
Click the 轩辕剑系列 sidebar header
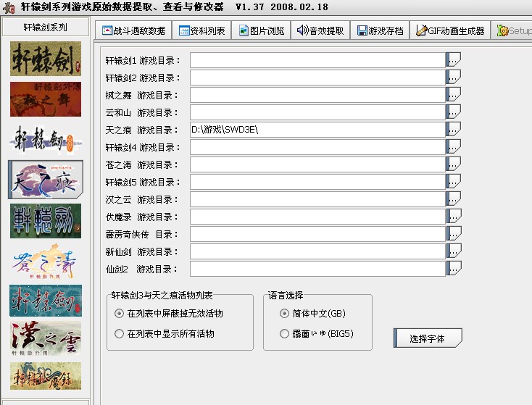46,27
